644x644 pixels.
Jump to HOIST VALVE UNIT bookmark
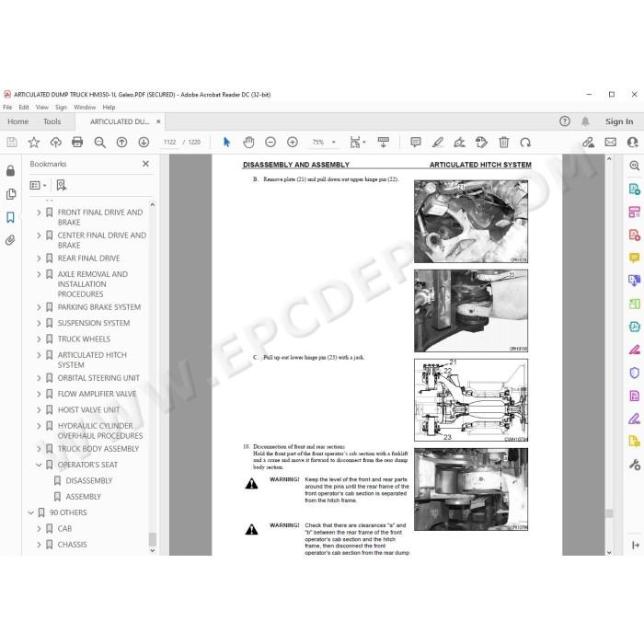click(x=88, y=410)
